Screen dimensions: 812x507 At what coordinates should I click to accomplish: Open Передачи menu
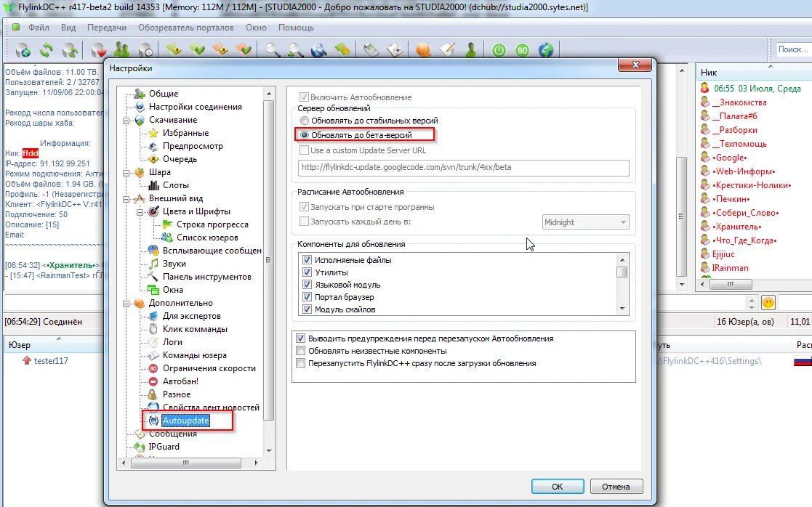[107, 28]
